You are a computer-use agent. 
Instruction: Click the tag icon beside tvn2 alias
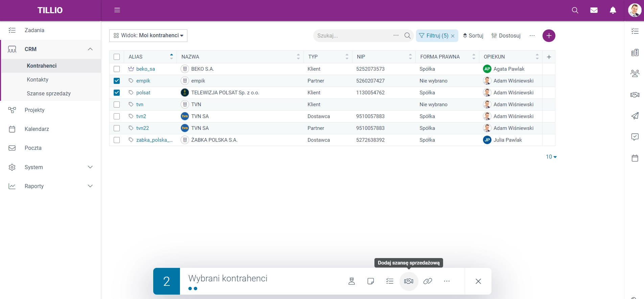(131, 116)
